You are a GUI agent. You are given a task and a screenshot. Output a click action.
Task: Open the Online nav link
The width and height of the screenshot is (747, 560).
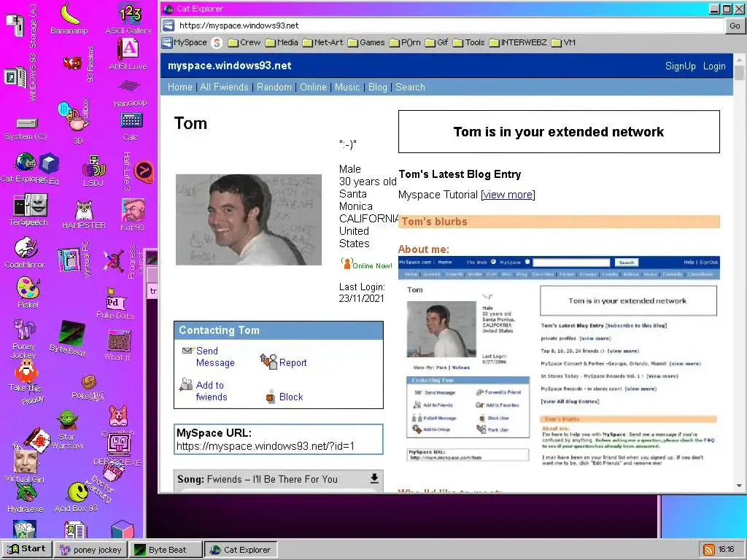(x=313, y=87)
